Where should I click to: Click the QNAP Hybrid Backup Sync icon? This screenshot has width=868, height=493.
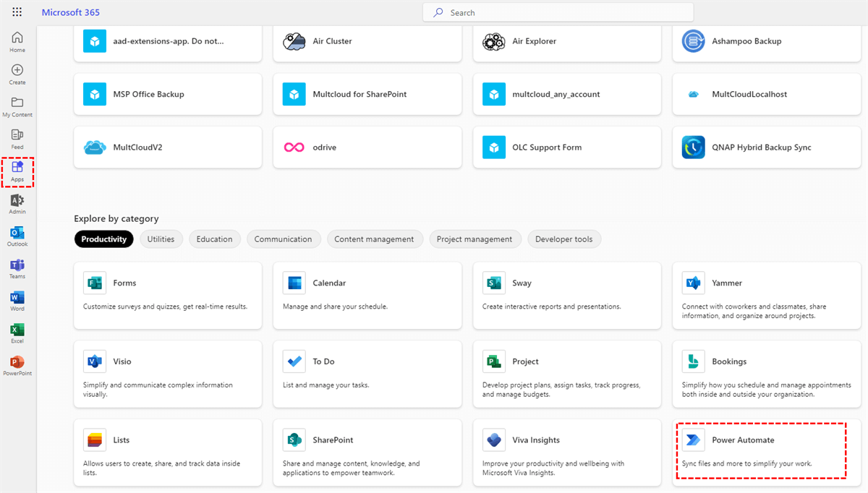point(694,147)
